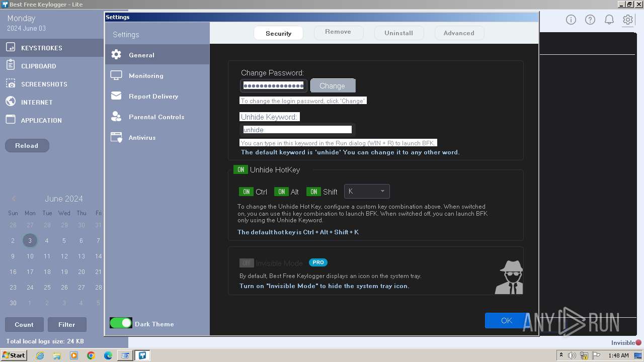Click the Filter button

click(66, 324)
